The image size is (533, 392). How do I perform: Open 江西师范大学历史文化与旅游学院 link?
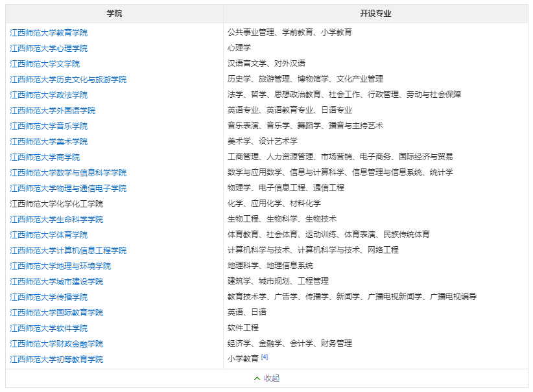pos(68,80)
